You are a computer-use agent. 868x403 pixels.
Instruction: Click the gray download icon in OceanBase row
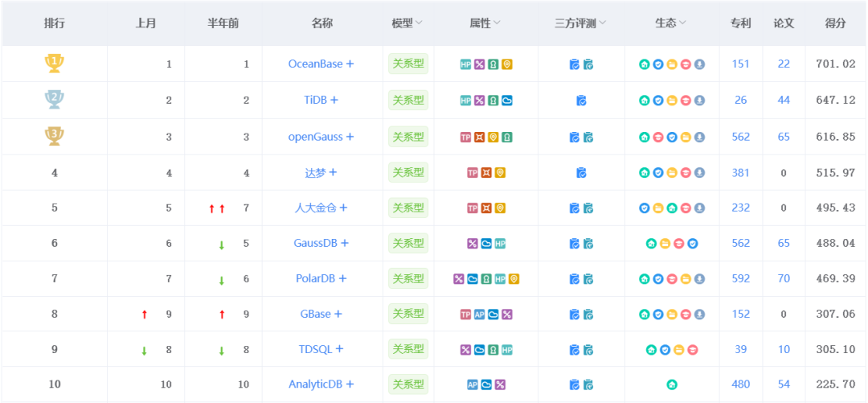pos(700,64)
